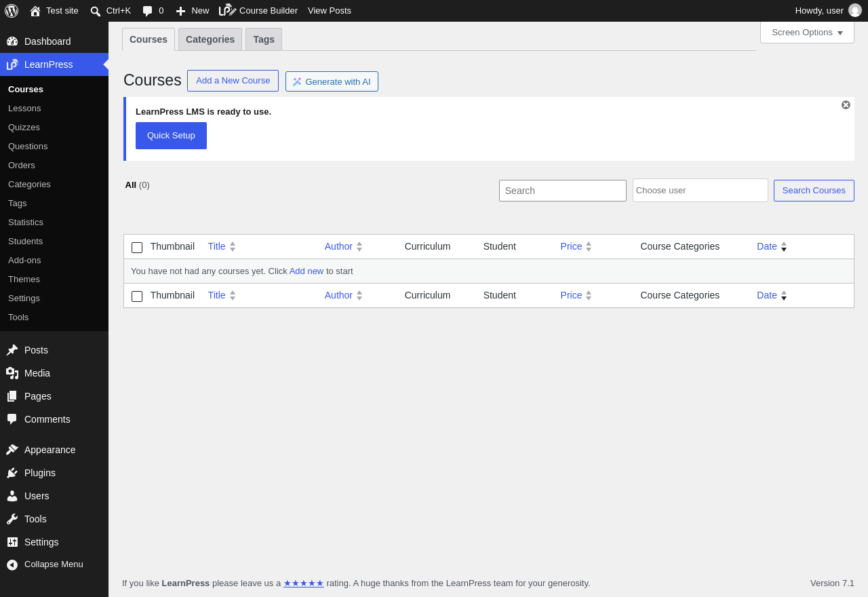Click the plus New icon
The image size is (868, 597).
180,11
